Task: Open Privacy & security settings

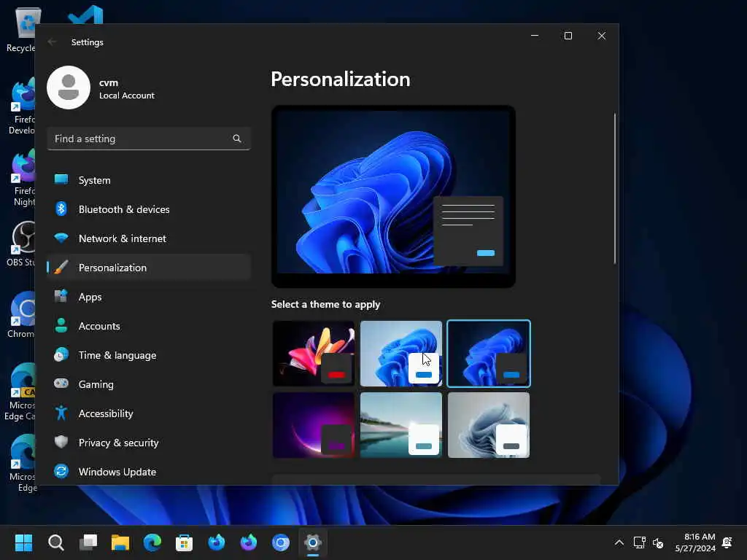Action: tap(149, 443)
